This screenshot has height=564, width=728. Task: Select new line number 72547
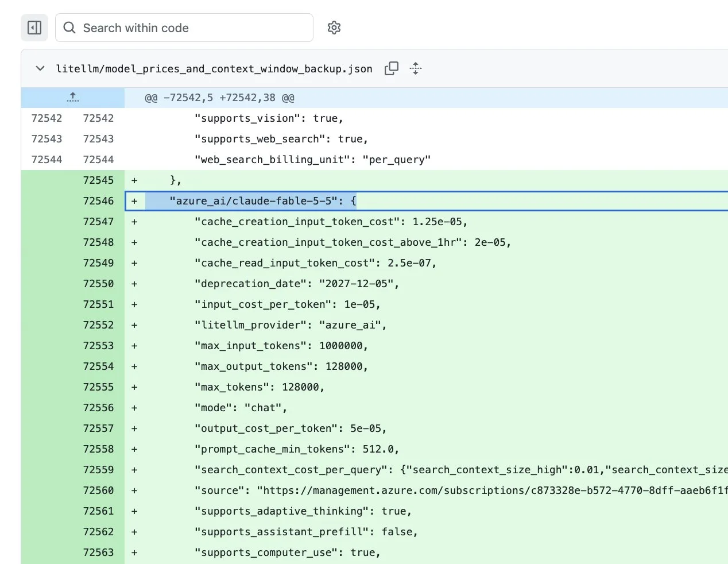pyautogui.click(x=98, y=222)
